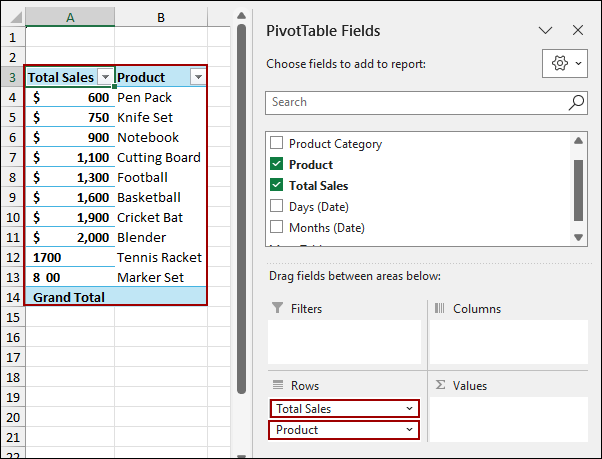Click the select-all corner triangle
602x459 pixels.
(15, 17)
